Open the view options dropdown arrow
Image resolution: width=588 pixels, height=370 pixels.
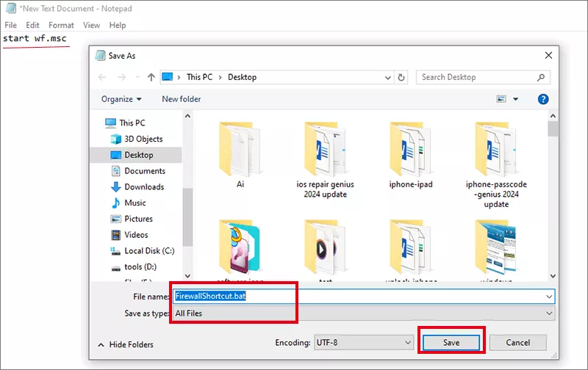pyautogui.click(x=516, y=99)
